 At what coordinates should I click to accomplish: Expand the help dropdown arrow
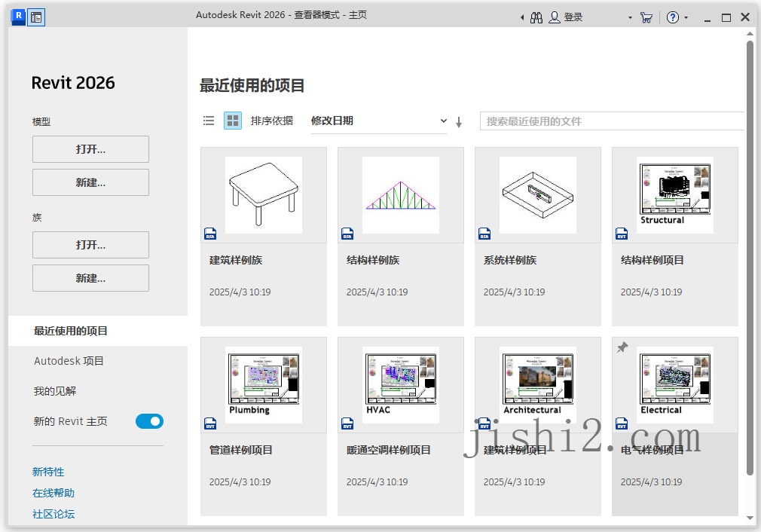point(686,17)
